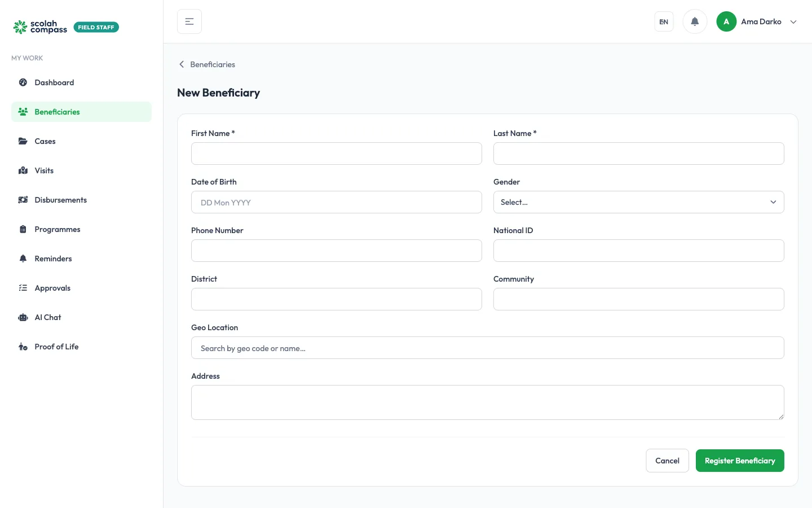812x508 pixels.
Task: Click the District input field
Action: (x=336, y=299)
